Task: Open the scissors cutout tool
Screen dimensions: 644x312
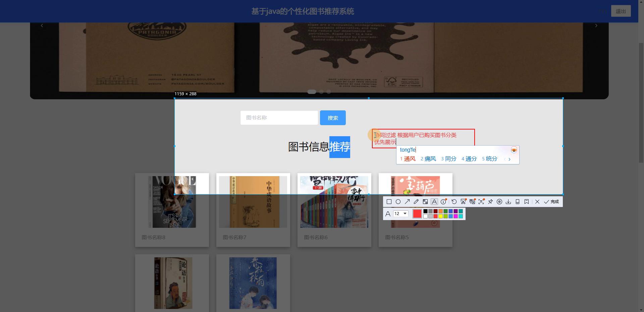Action: coord(463,202)
